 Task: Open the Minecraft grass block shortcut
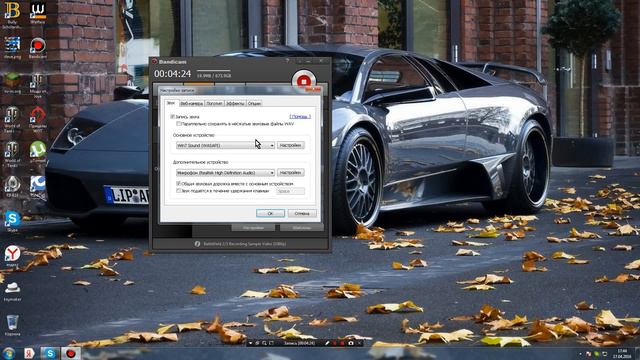click(12, 81)
